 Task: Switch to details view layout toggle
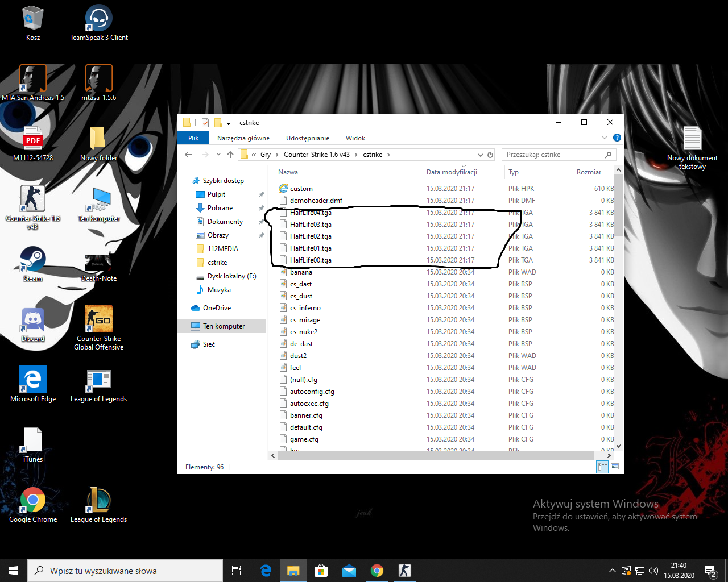(x=602, y=467)
